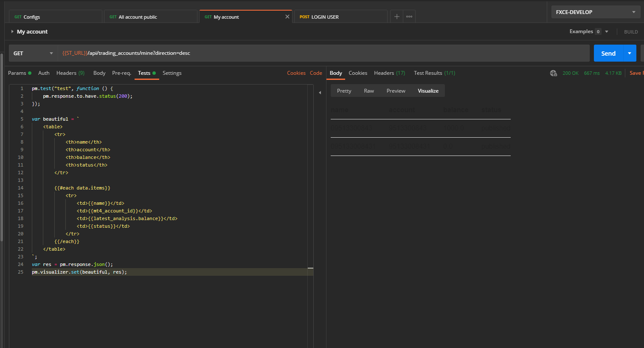Click 'name' header in visualized table
Viewport: 644px width, 348px height.
[340, 110]
